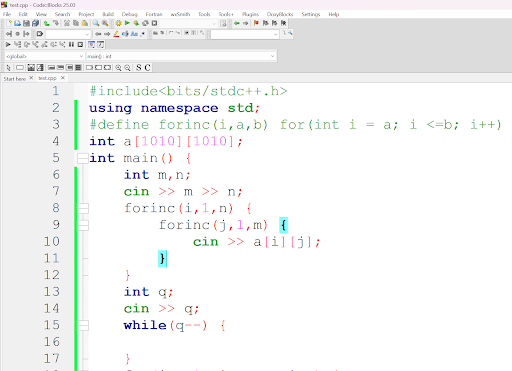
Task: Open the wide empty combo box in the second toolbar row
Action: (x=245, y=34)
